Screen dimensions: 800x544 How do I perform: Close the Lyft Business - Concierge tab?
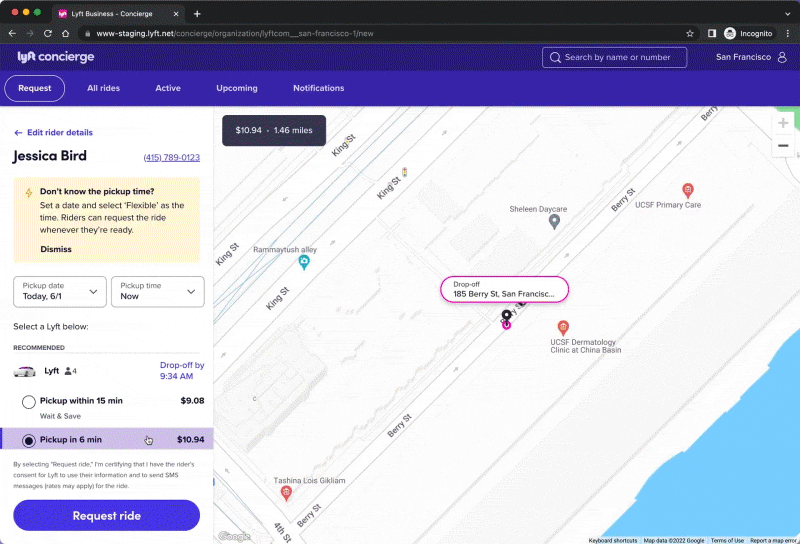tap(176, 14)
